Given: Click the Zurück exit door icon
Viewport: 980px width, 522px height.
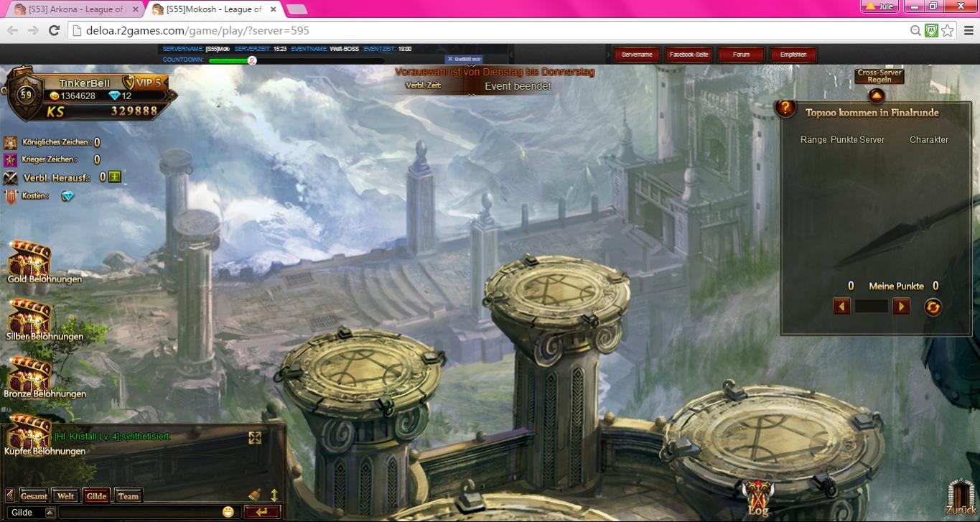Looking at the screenshot, I should tap(961, 495).
